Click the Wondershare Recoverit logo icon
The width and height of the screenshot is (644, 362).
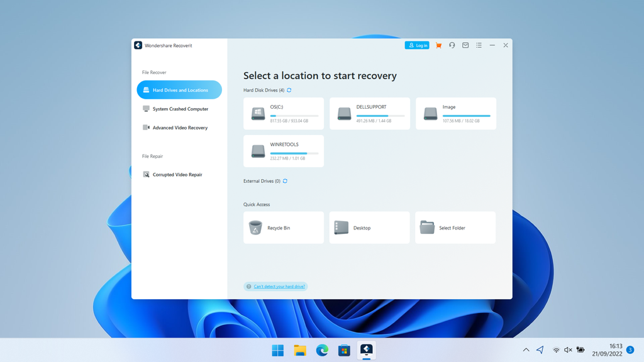138,45
